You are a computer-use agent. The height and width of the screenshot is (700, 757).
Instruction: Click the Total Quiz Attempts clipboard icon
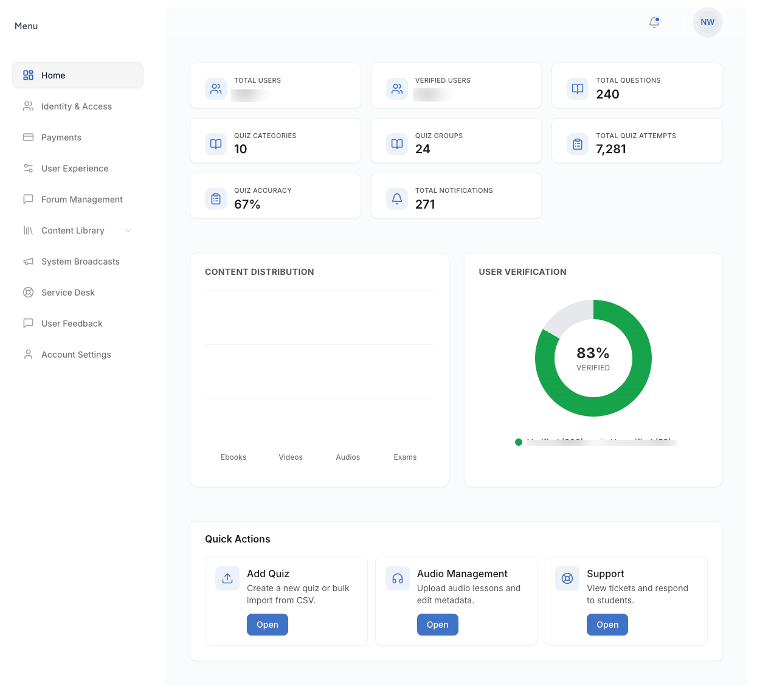pos(578,144)
